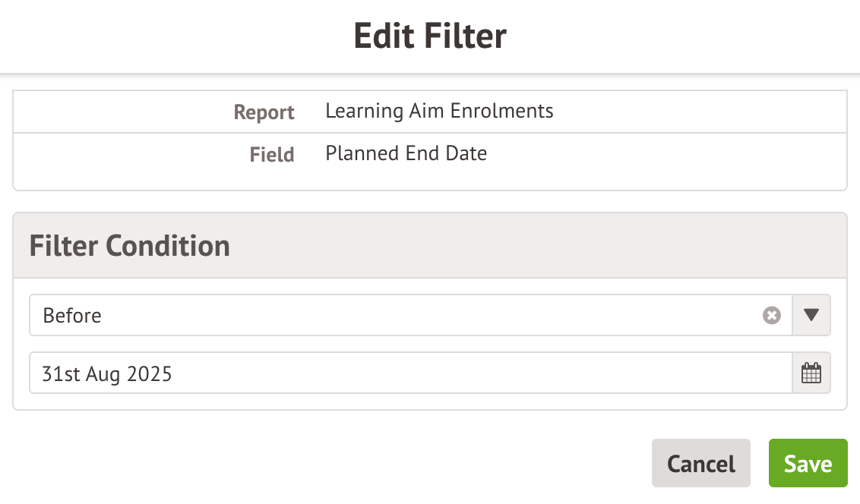Select the Planned End Date field value
This screenshot has width=860, height=504.
click(406, 153)
